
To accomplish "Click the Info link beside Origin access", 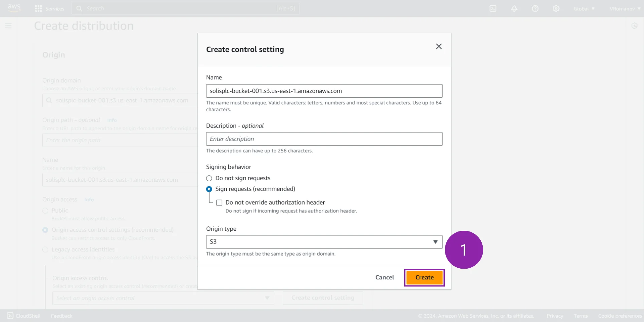I will [89, 200].
